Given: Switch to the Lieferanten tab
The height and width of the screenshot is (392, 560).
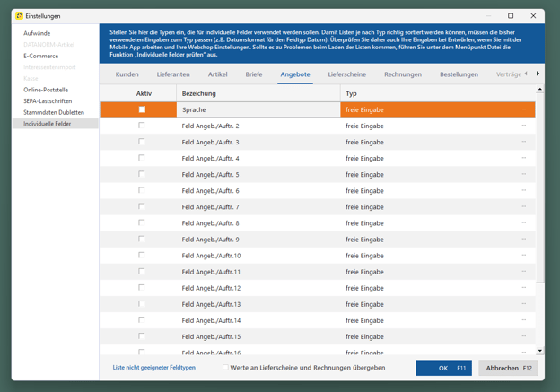Looking at the screenshot, I should 173,74.
